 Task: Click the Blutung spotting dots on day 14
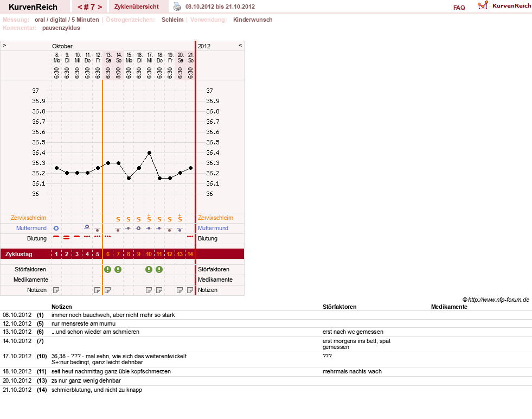190,236
